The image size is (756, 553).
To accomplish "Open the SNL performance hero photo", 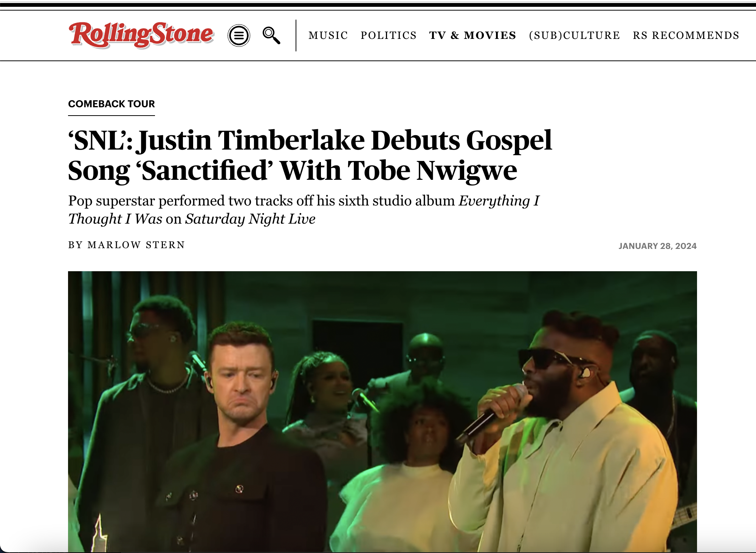I will coord(383,412).
